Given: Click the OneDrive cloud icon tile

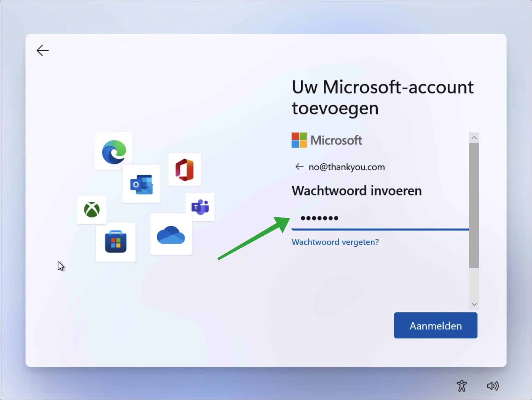Looking at the screenshot, I should tap(171, 234).
